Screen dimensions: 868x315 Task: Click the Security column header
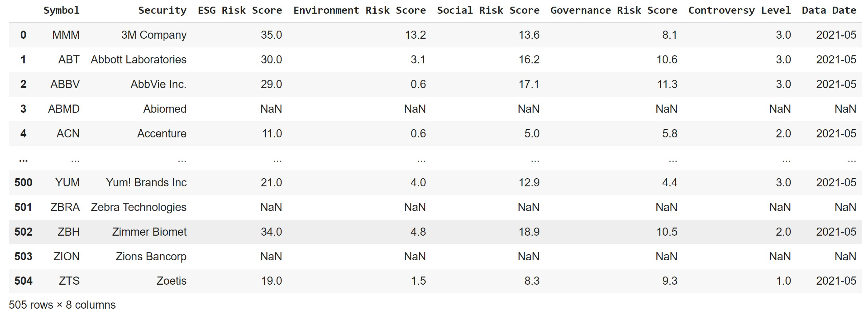162,10
